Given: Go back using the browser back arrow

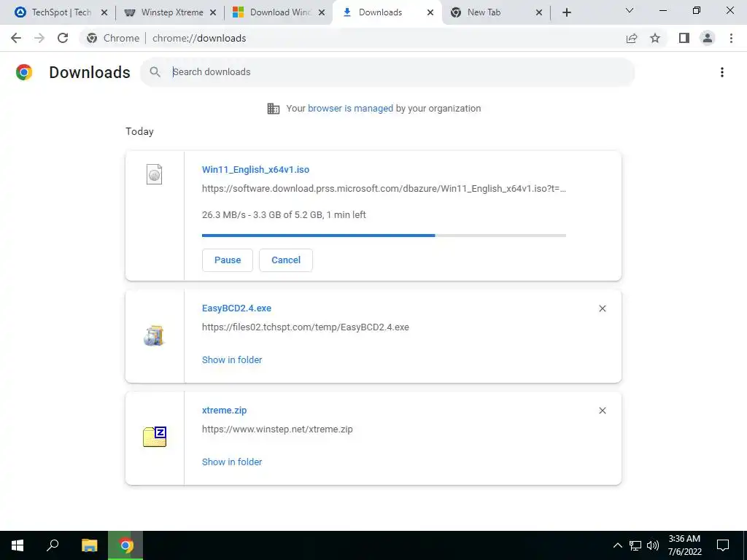Looking at the screenshot, I should tap(16, 38).
